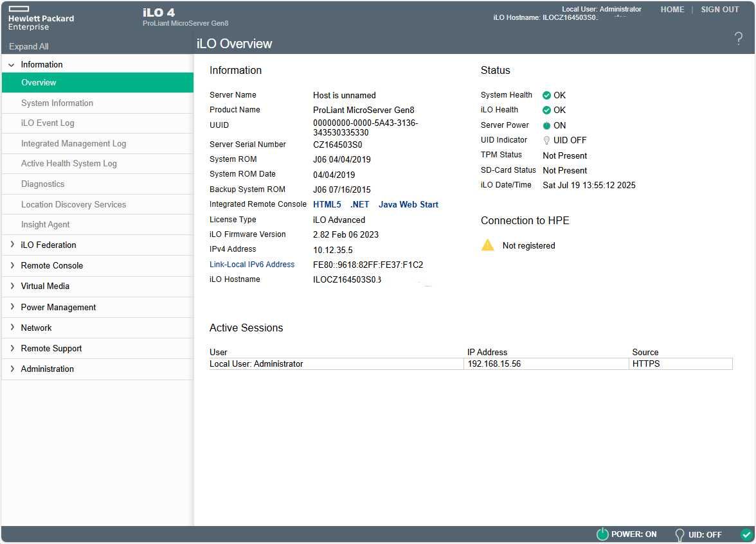
Task: Click IPv6 value FE80::9618:82FF:FE37:F1C2
Action: tap(368, 265)
